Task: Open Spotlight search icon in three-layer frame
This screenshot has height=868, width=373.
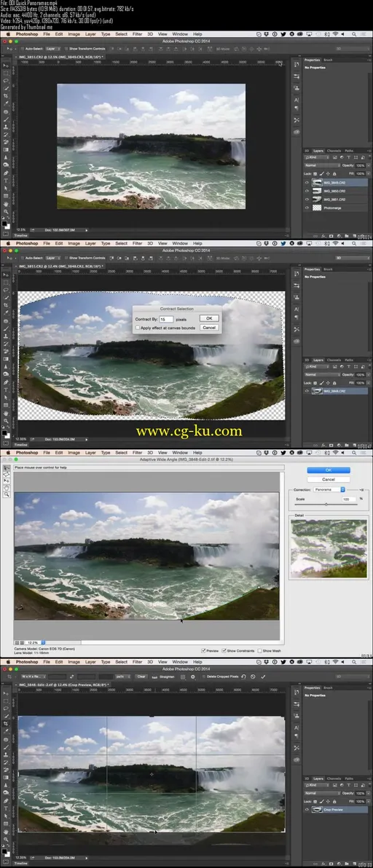Action: tap(356, 33)
